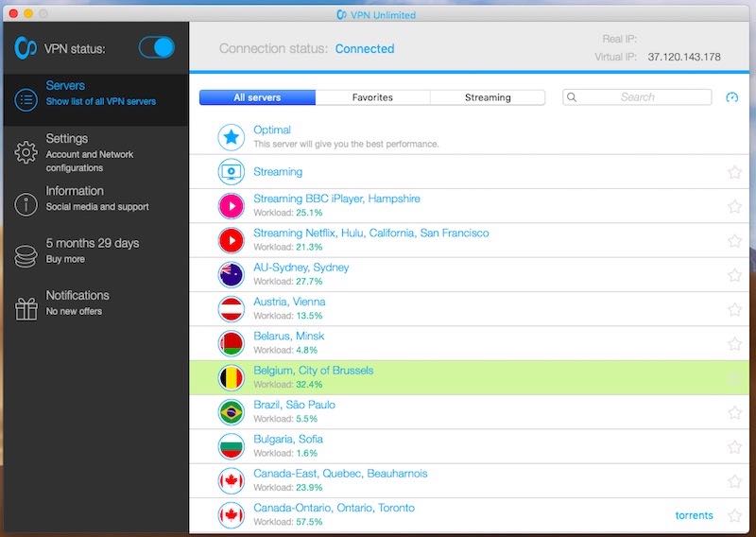The height and width of the screenshot is (537, 756).
Task: Select Belgium, City of Brussels server
Action: point(469,378)
